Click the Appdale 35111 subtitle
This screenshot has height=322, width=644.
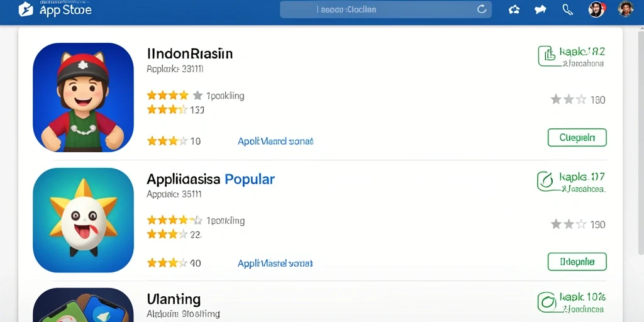(x=174, y=194)
